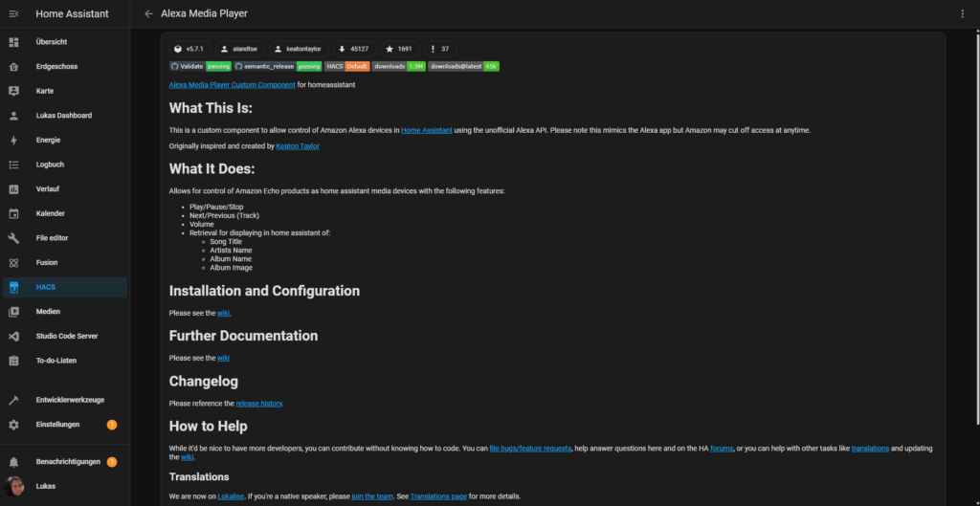Click the Home Assistant sidebar title
This screenshot has height=506, width=980.
coord(72,13)
